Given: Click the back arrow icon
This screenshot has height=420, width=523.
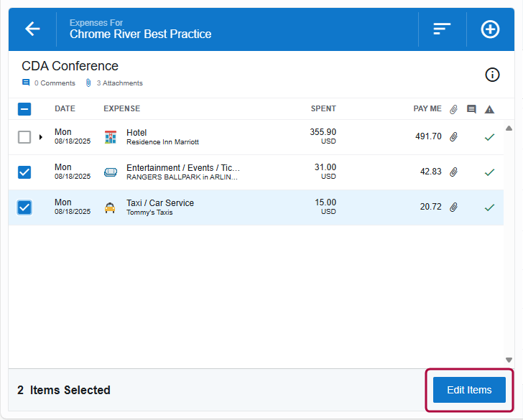Looking at the screenshot, I should 32,29.
